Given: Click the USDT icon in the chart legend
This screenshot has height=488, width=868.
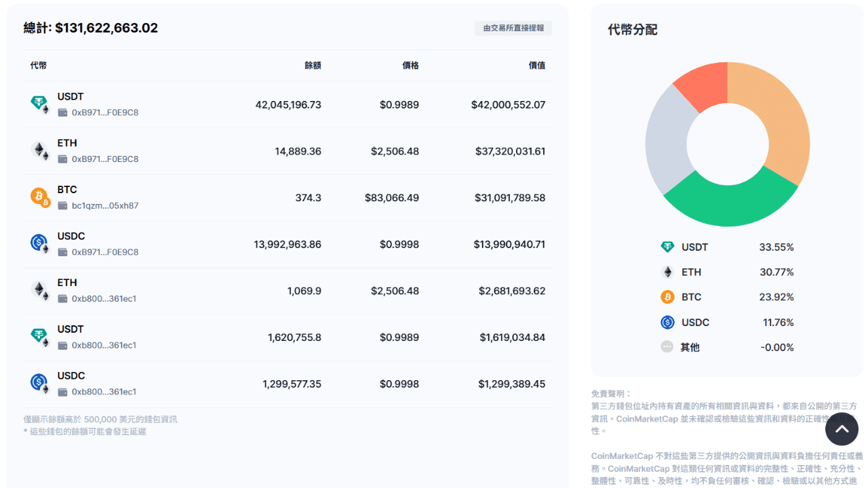Looking at the screenshot, I should pos(668,247).
